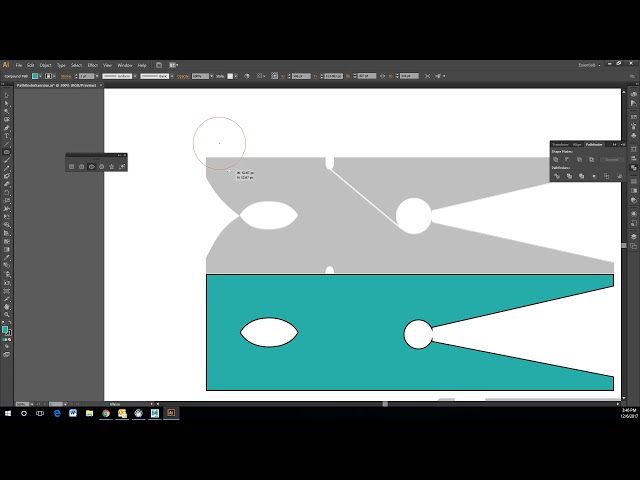Open Google Chrome from the taskbar
The image size is (640, 480).
(106, 413)
